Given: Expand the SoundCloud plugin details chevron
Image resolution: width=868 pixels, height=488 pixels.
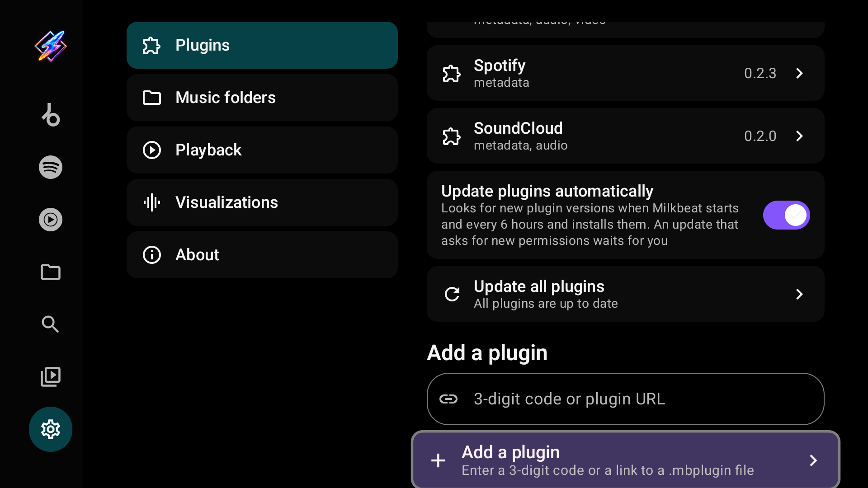Looking at the screenshot, I should coord(799,136).
